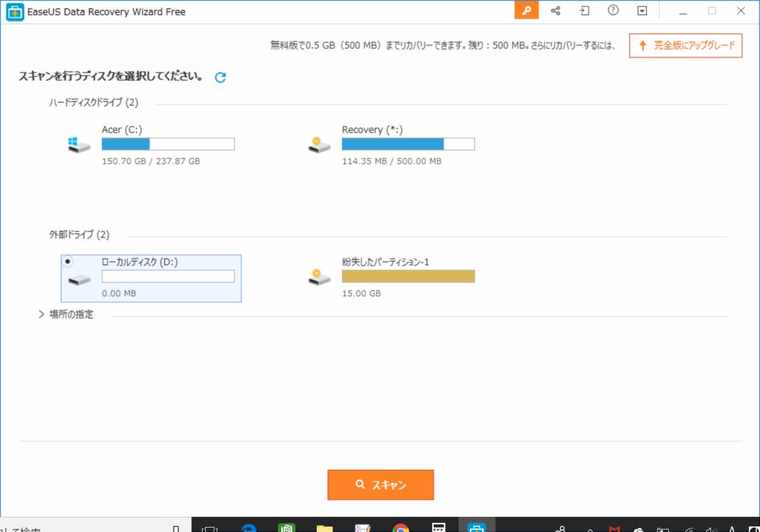Select the ローカルディスク (D:) radio button
This screenshot has width=760, height=532.
68,262
